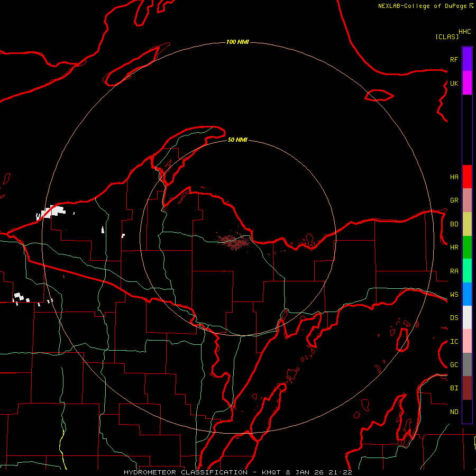Image resolution: width=476 pixels, height=476 pixels.
Task: Click the HR legend label
Action: pos(454,248)
